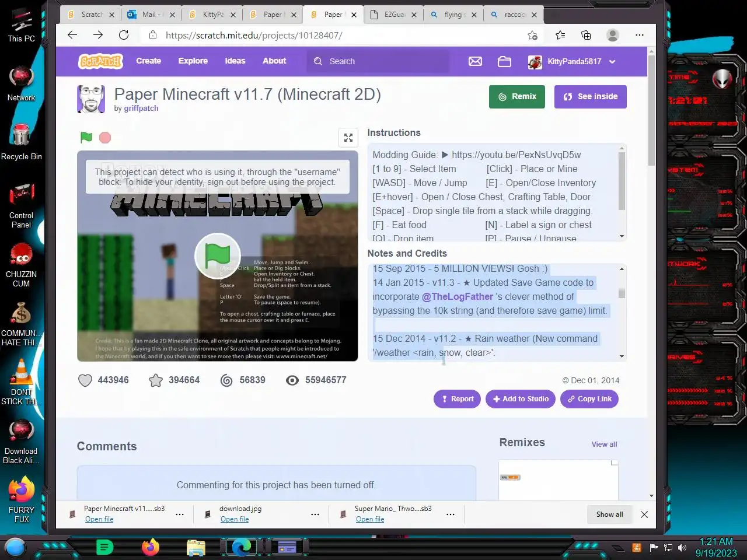This screenshot has width=747, height=560.
Task: Open the browser Favorites list icon
Action: (560, 35)
